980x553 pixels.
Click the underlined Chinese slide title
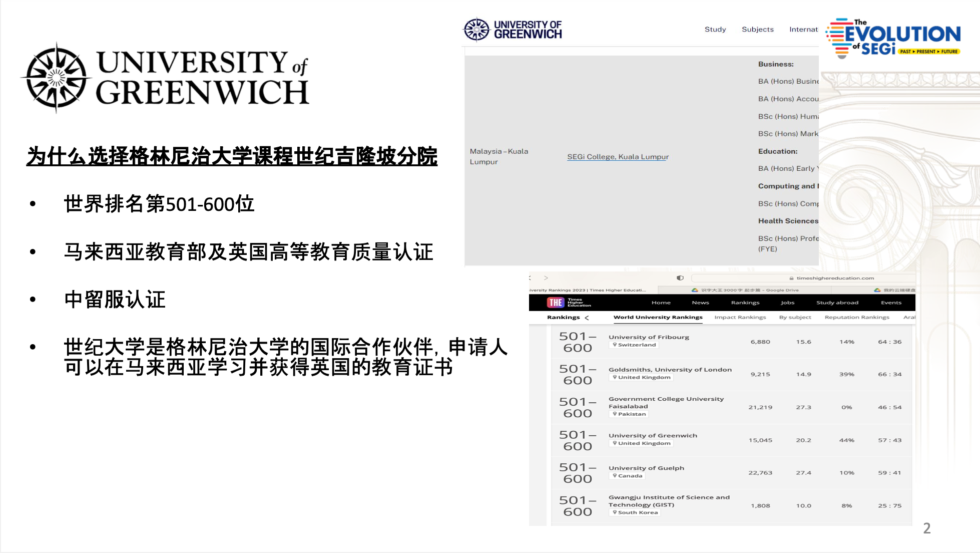(x=232, y=156)
